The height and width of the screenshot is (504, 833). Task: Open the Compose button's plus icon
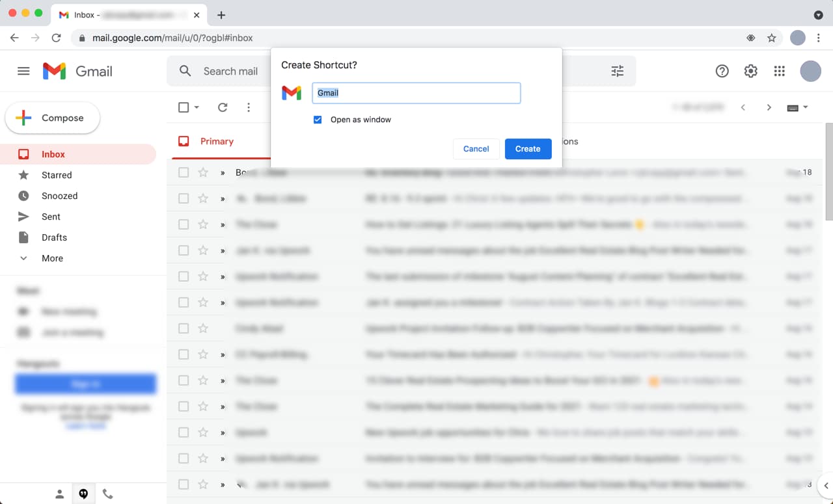coord(23,118)
